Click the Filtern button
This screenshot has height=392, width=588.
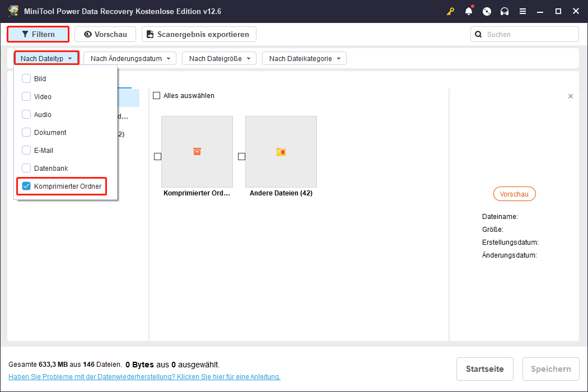coord(38,34)
